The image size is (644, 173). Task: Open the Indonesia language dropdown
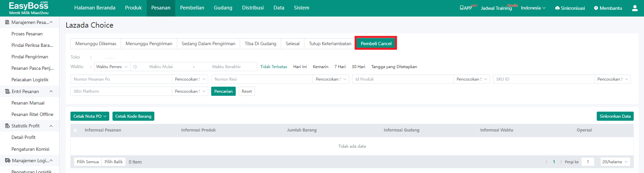(x=533, y=8)
